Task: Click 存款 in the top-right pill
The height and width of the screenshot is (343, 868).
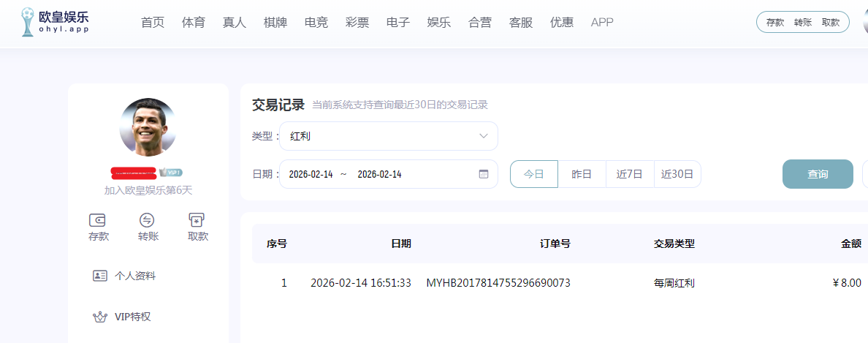Action: tap(775, 23)
